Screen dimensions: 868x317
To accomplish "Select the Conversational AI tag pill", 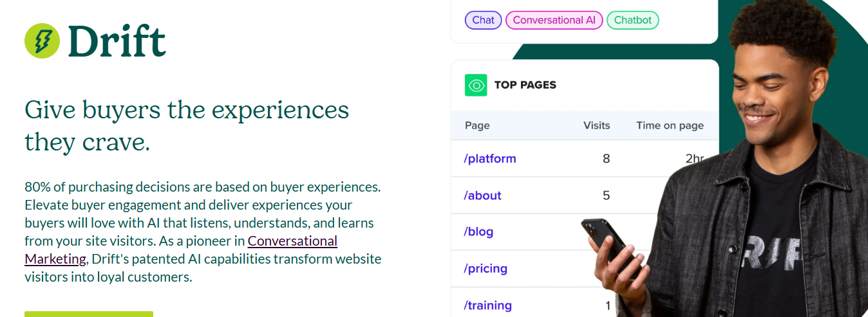I will click(x=554, y=20).
